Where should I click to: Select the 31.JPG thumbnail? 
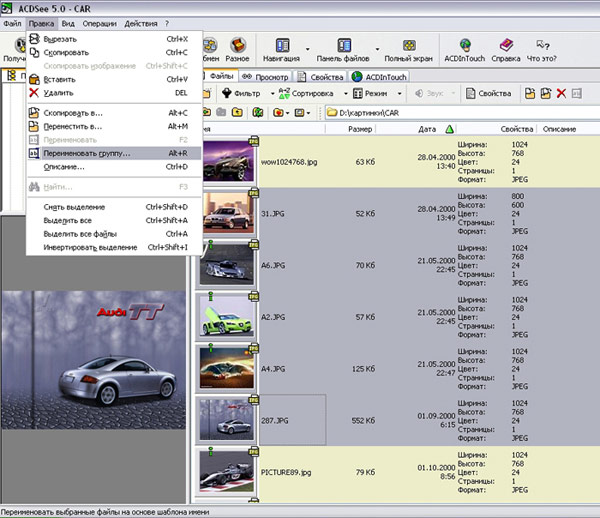[228, 213]
